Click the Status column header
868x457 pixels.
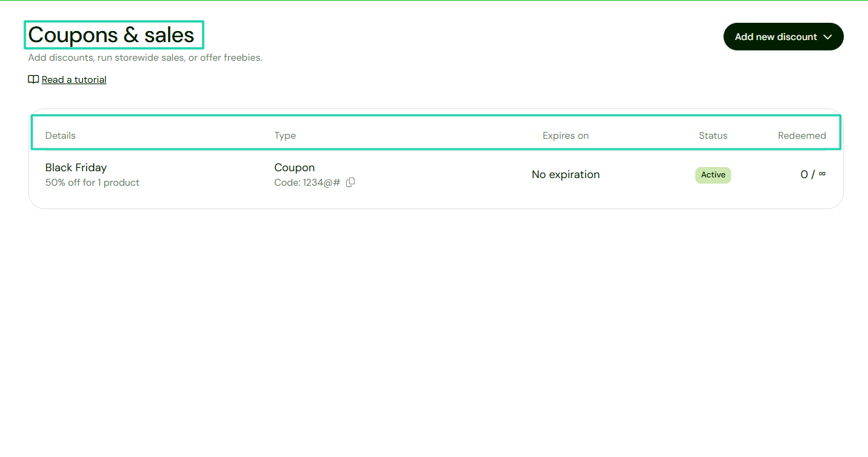tap(713, 135)
